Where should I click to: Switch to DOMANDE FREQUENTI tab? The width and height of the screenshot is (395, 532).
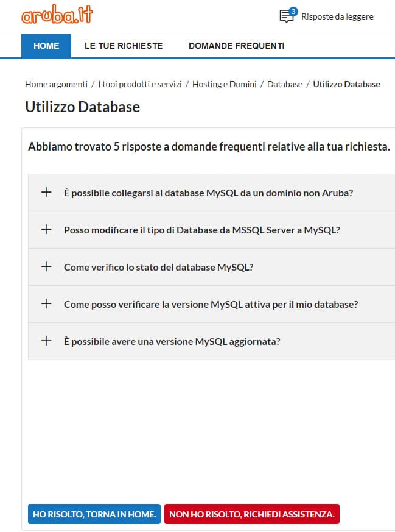click(x=236, y=46)
